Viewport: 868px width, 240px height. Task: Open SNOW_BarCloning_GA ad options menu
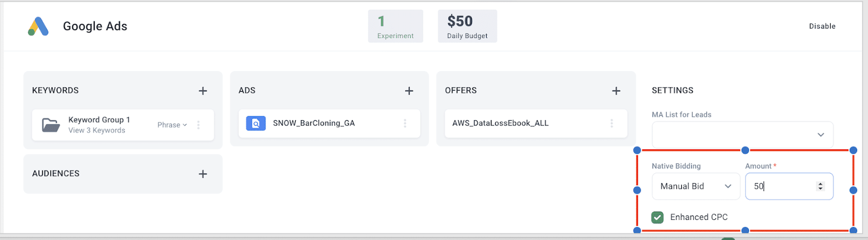pos(405,123)
